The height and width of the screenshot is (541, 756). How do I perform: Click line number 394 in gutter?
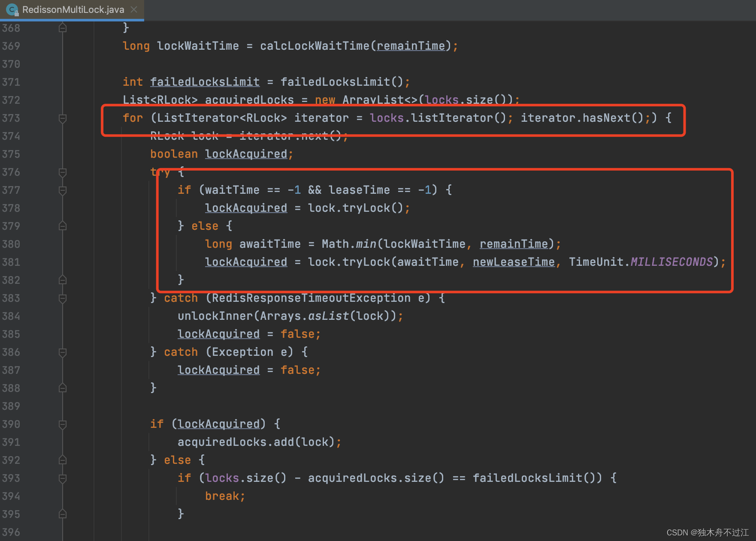pos(11,496)
